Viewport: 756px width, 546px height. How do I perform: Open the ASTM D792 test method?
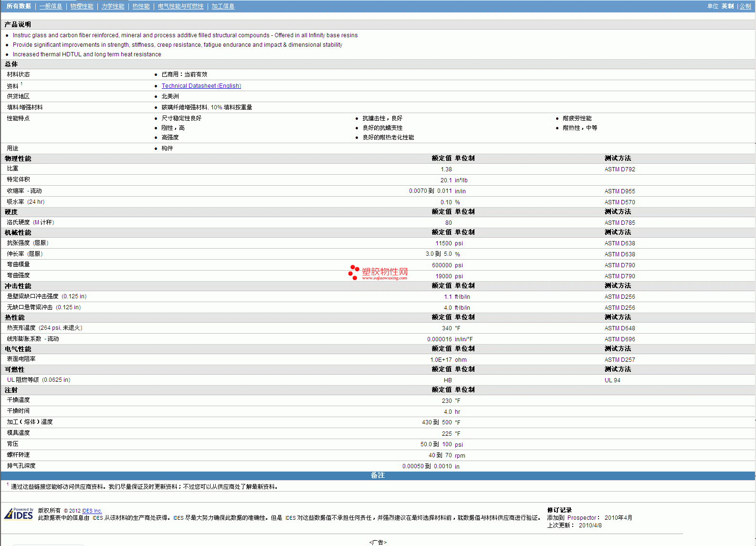(619, 169)
